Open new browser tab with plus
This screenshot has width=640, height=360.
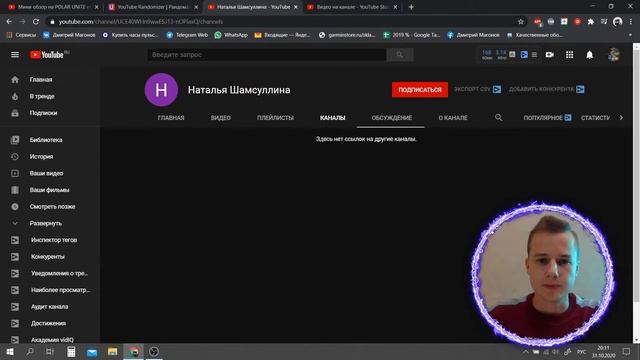(x=411, y=7)
